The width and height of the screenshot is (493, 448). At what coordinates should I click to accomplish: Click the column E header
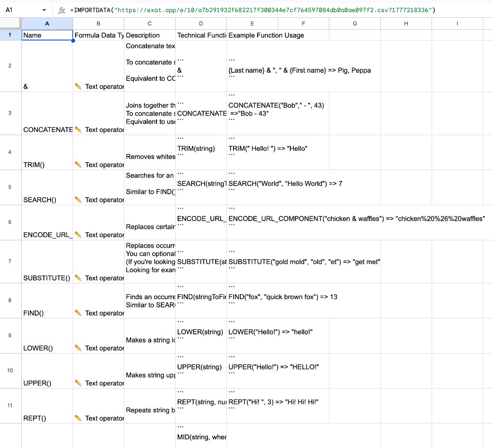pyautogui.click(x=252, y=23)
